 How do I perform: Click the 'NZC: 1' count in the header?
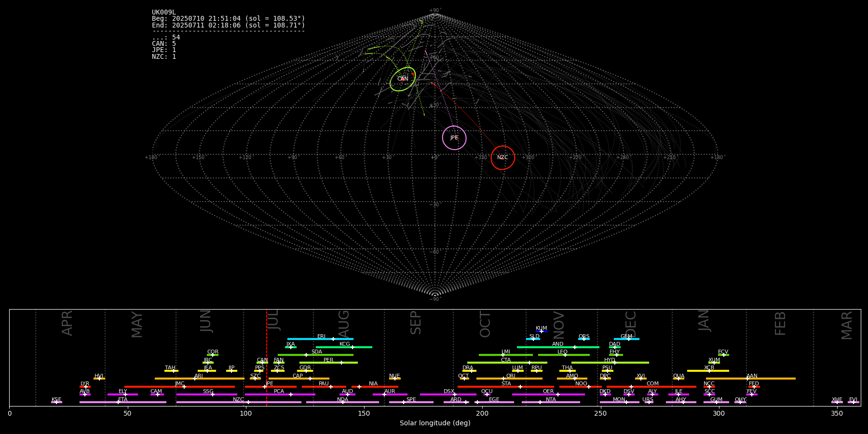pyautogui.click(x=164, y=56)
